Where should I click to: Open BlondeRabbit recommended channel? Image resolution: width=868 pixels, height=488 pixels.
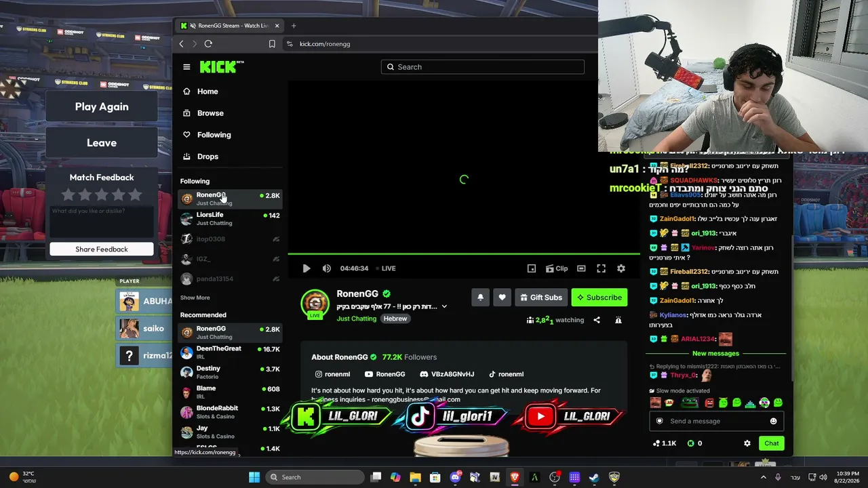(230, 412)
